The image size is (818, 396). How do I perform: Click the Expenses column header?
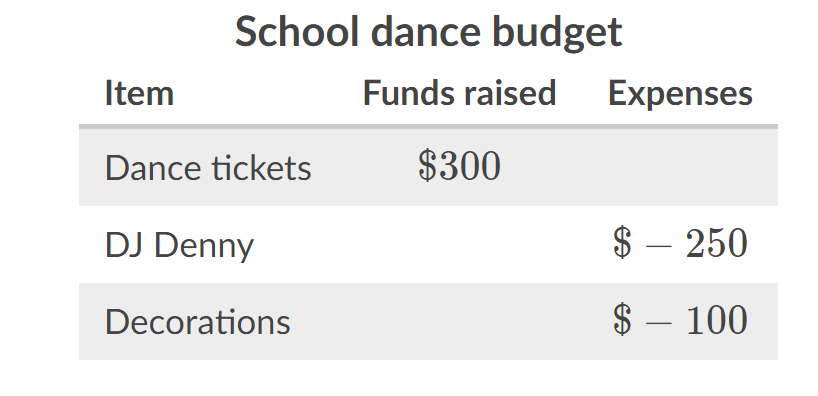pyautogui.click(x=680, y=94)
